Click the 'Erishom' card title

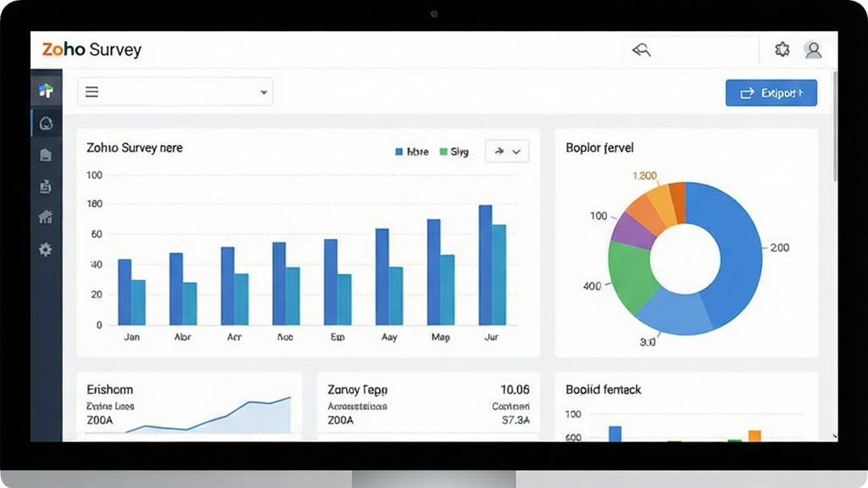[x=109, y=390]
